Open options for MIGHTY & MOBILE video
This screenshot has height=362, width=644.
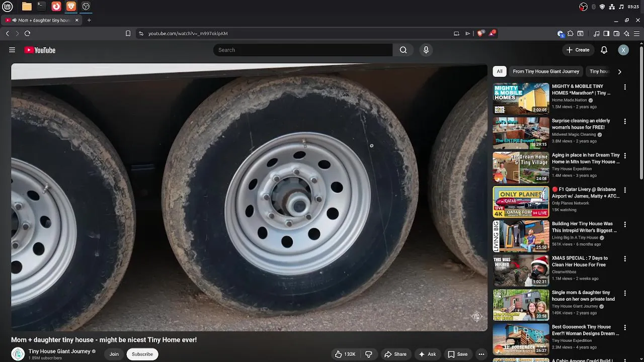point(625,87)
